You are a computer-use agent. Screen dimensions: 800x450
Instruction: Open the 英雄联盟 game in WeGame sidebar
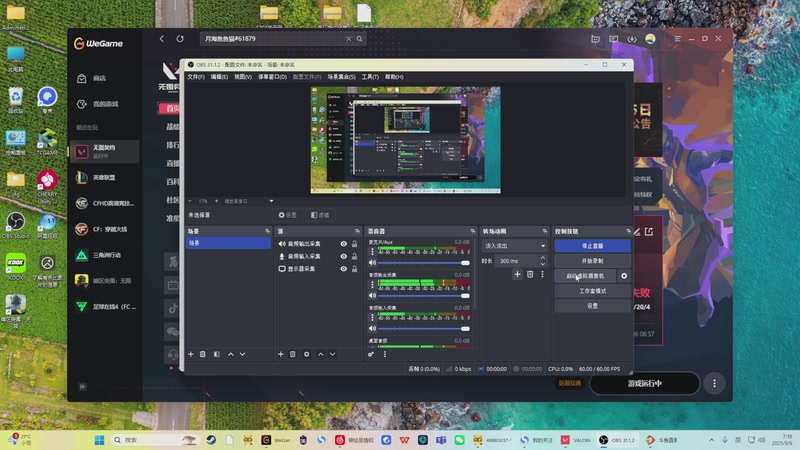104,177
